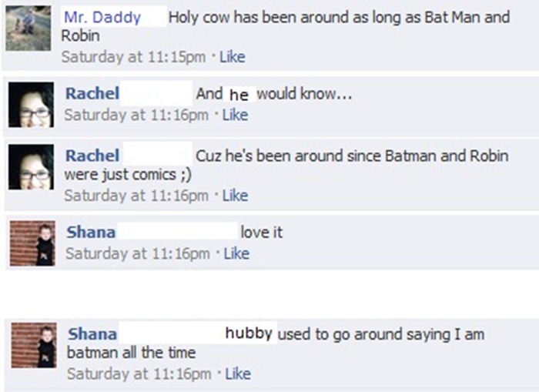Click Rachel's avatar on 'would know' comment
This screenshot has height=392, width=539.
tap(31, 105)
